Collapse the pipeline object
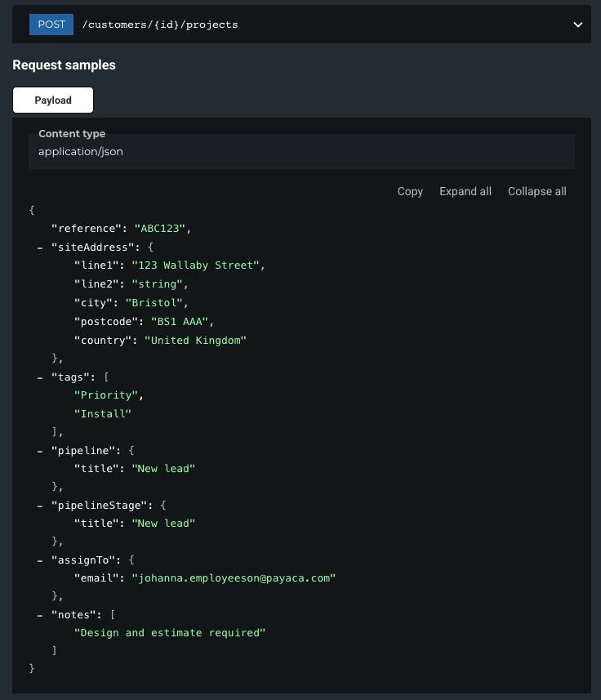Viewport: 601px width, 700px height. coord(40,450)
